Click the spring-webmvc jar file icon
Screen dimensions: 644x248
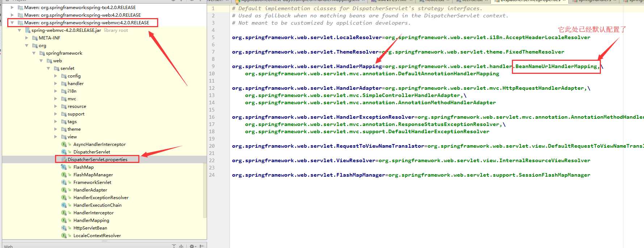click(28, 30)
